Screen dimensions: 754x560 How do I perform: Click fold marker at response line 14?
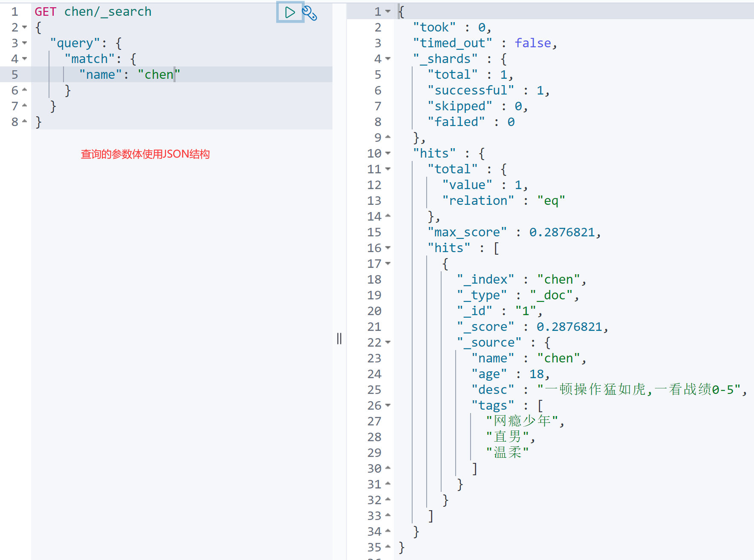click(x=388, y=216)
